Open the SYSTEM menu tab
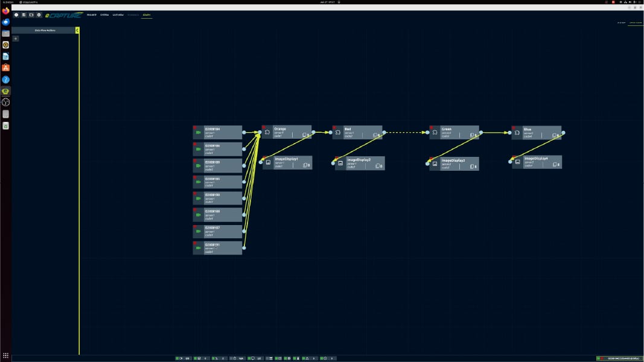644x362 pixels. pos(104,14)
